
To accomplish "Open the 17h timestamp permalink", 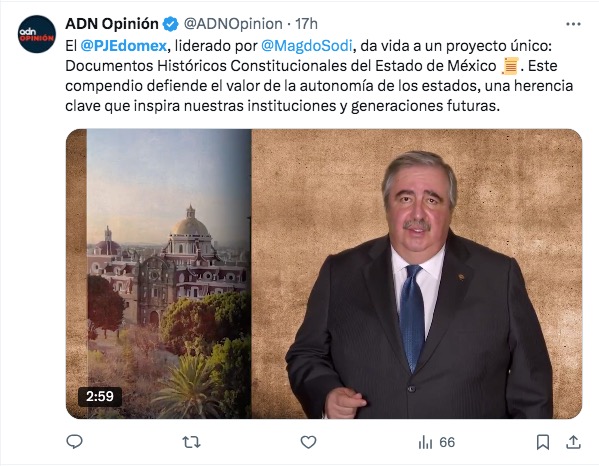I will [306, 24].
